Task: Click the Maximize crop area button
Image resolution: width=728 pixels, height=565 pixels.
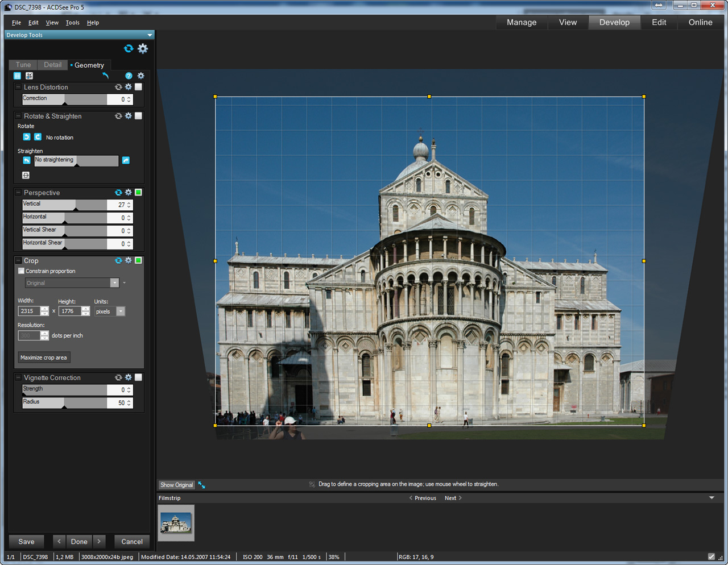Action: 44,358
